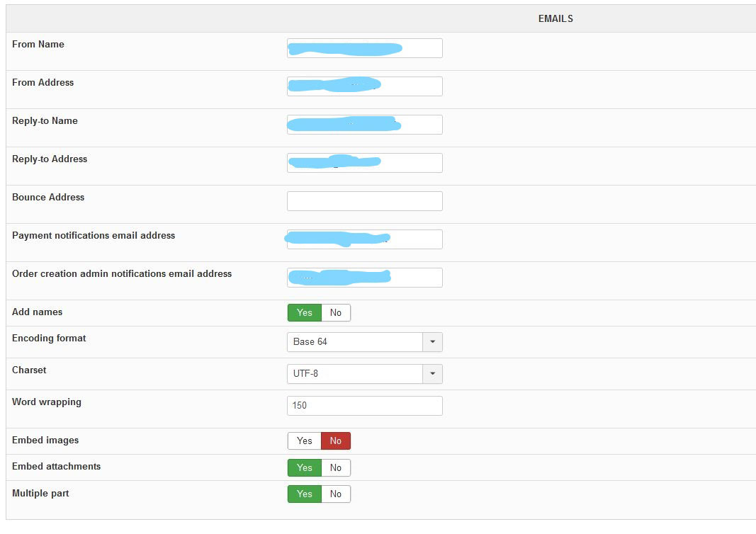Click the Word wrapping field showing 150
The image size is (756, 534).
[364, 406]
